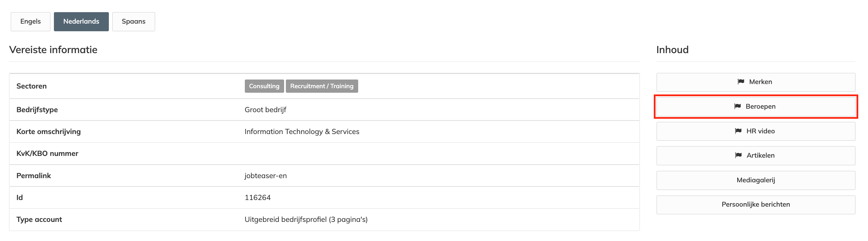Click the Consulting sector tag

(x=264, y=86)
